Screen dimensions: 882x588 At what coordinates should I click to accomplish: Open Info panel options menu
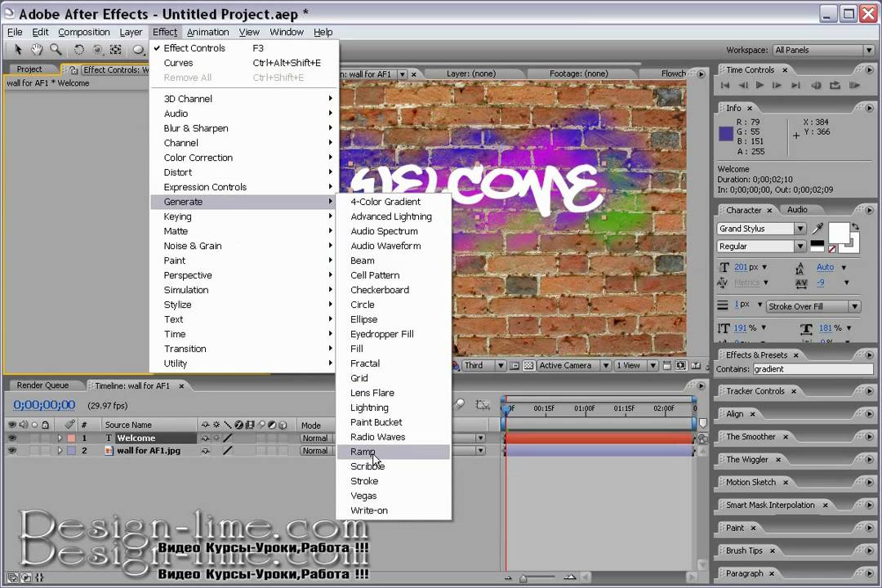(x=869, y=108)
